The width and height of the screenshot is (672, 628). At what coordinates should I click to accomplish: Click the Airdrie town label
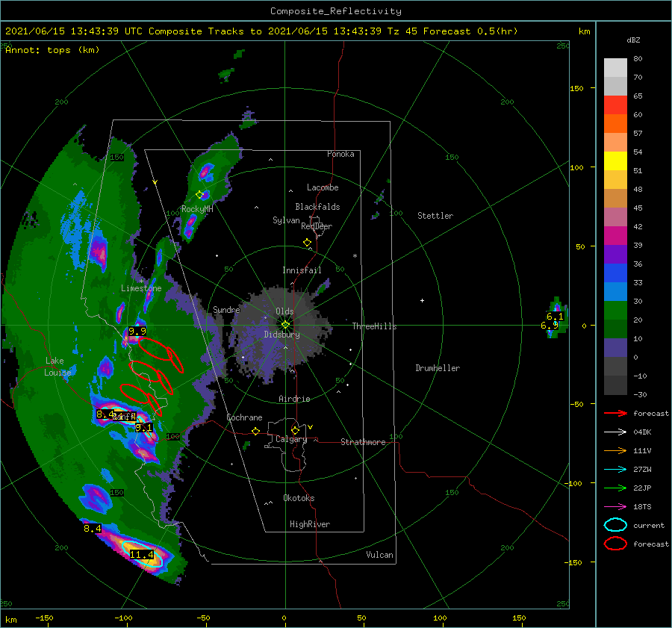294,399
